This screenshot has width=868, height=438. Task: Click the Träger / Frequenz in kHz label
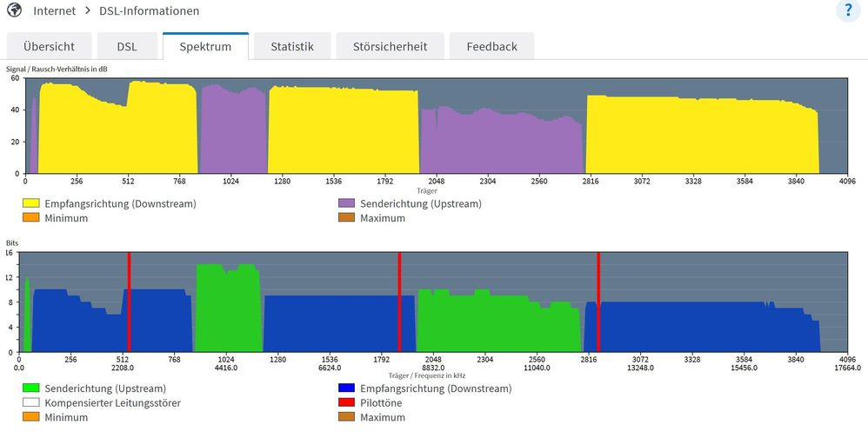(x=427, y=375)
